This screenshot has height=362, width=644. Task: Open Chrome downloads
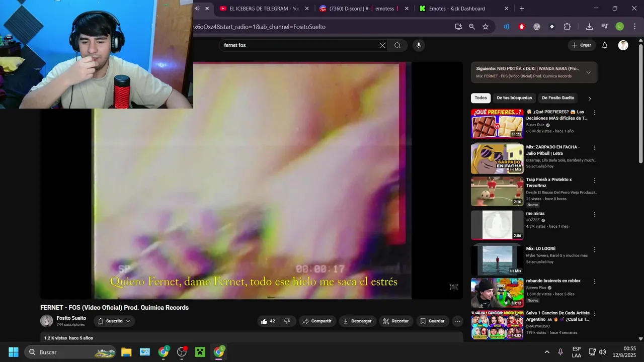pyautogui.click(x=589, y=27)
